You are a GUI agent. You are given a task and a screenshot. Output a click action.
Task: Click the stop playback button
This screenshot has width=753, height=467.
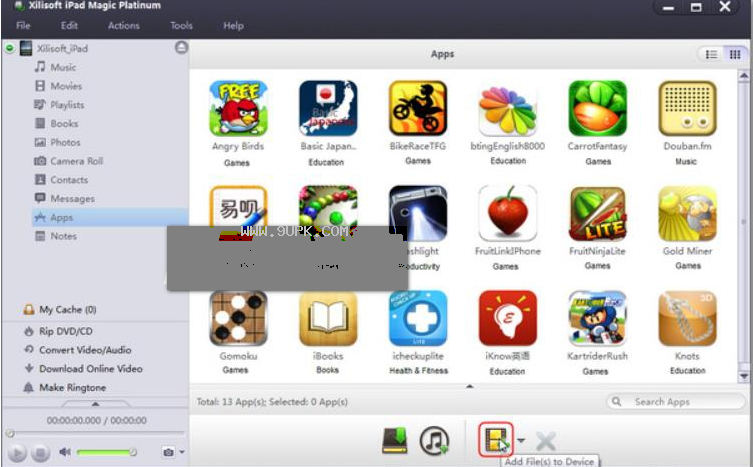[40, 453]
